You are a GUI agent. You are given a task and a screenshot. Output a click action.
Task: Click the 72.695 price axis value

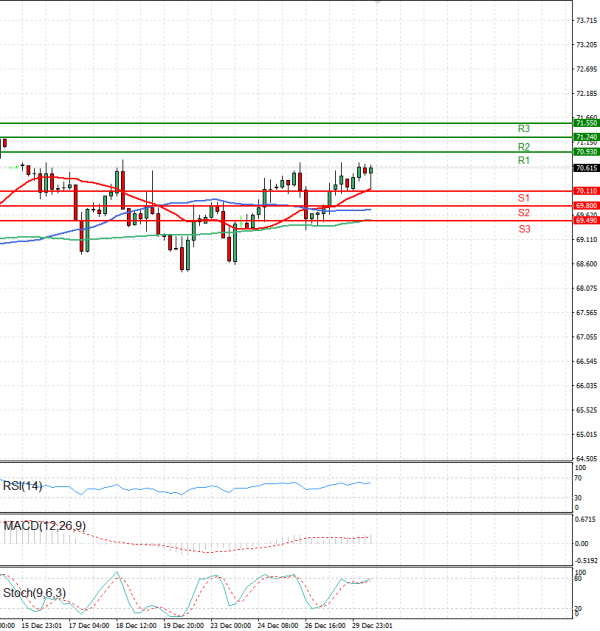[586, 69]
